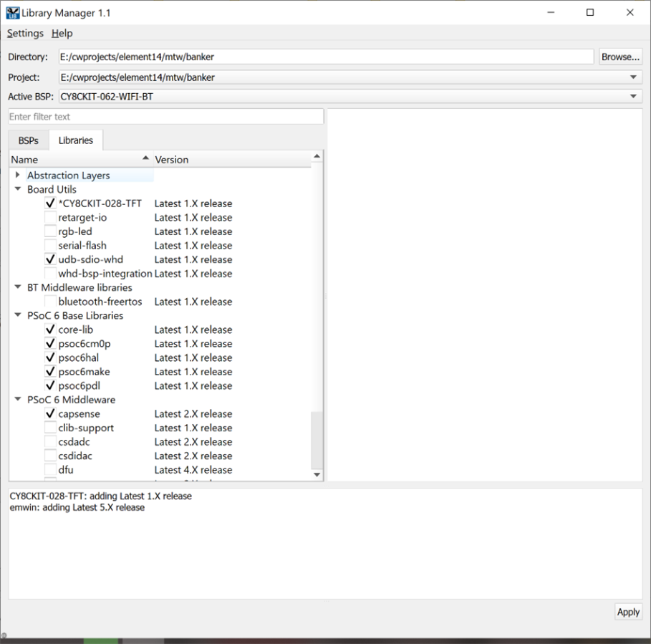Click the library list scroll up arrow

click(x=317, y=156)
